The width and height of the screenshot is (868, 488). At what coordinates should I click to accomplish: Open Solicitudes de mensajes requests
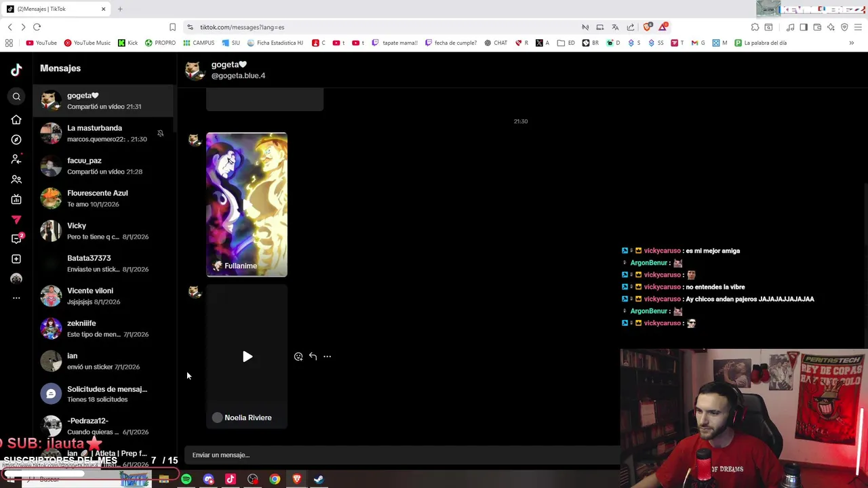pos(103,394)
